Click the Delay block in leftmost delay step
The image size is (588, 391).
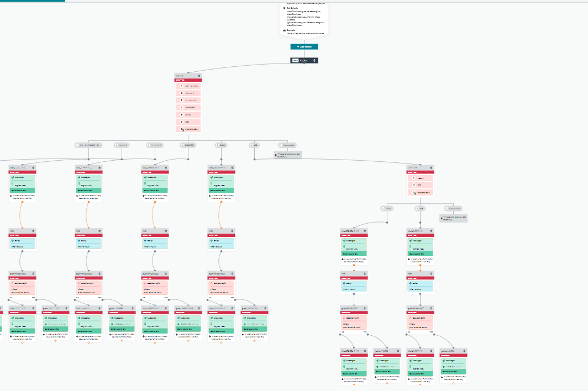(22, 242)
